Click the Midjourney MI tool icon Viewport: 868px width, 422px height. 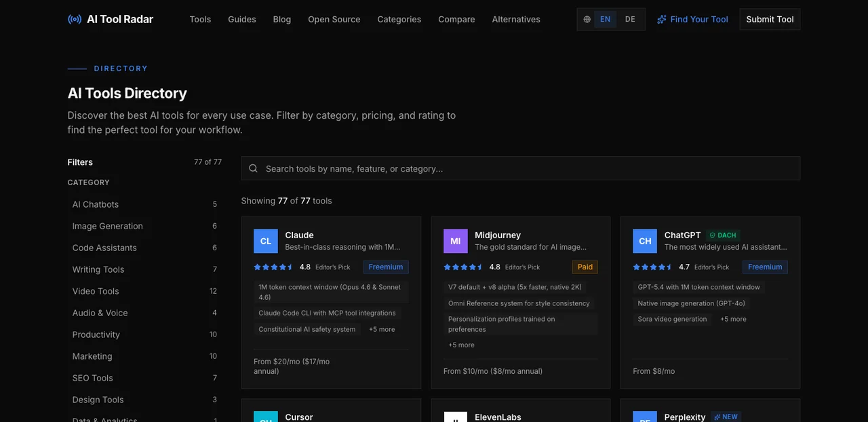coord(456,241)
